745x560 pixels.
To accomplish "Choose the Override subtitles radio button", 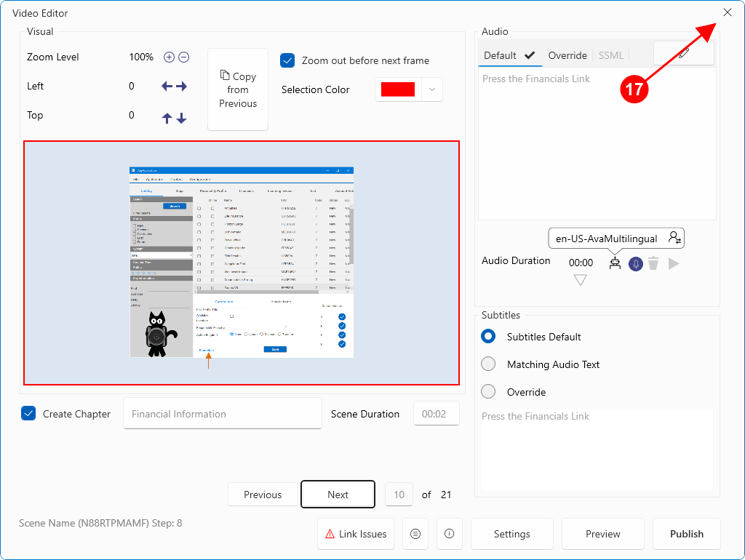I will click(x=489, y=392).
